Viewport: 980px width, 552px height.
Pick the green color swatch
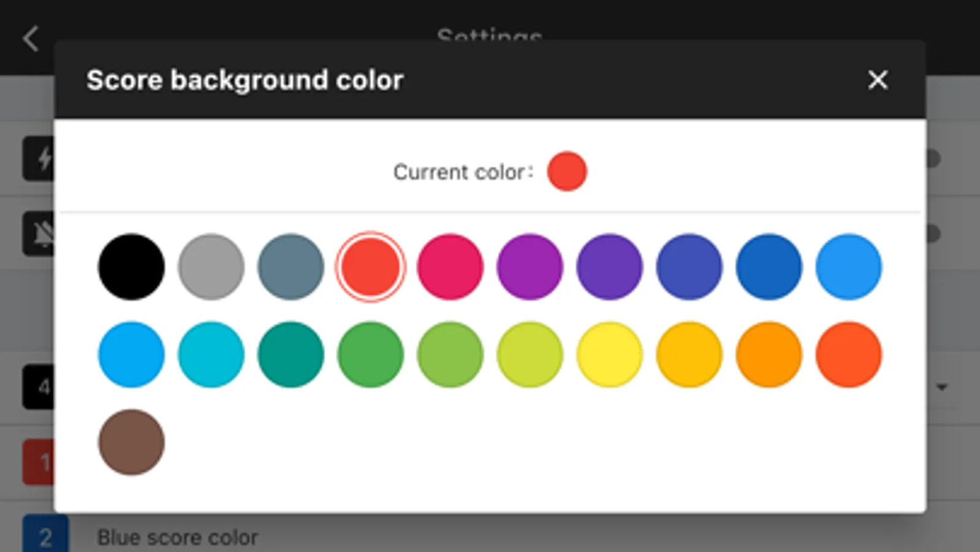[x=370, y=355]
